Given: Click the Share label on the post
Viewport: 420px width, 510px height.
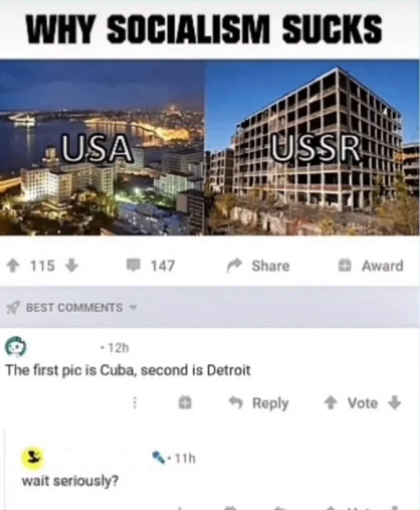Looking at the screenshot, I should tap(271, 266).
